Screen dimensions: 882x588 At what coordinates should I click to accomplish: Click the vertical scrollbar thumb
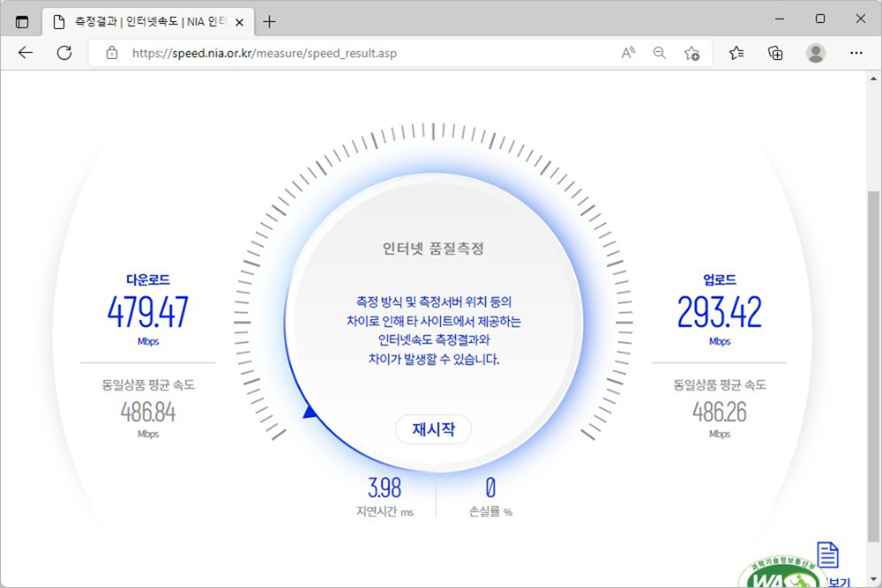(x=873, y=365)
